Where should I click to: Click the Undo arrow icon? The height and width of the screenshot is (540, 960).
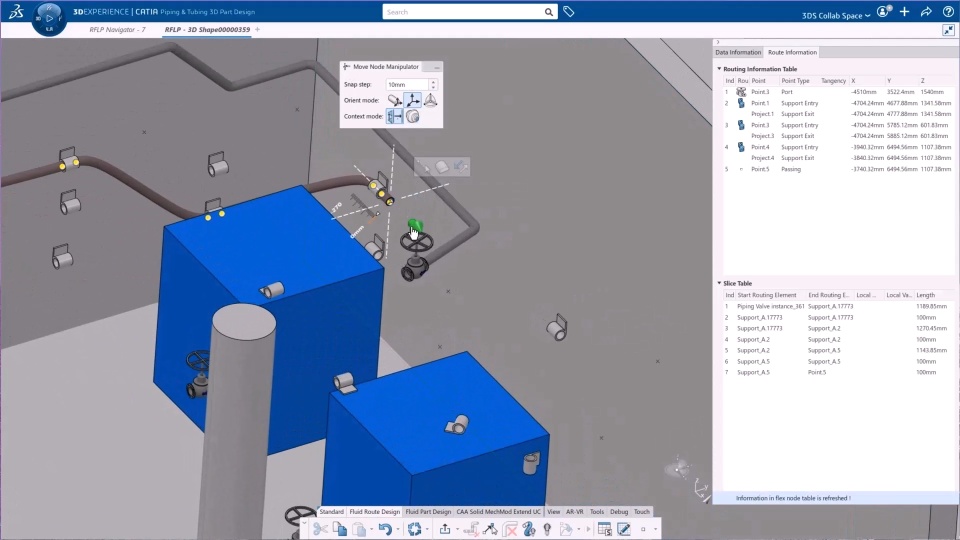384,529
